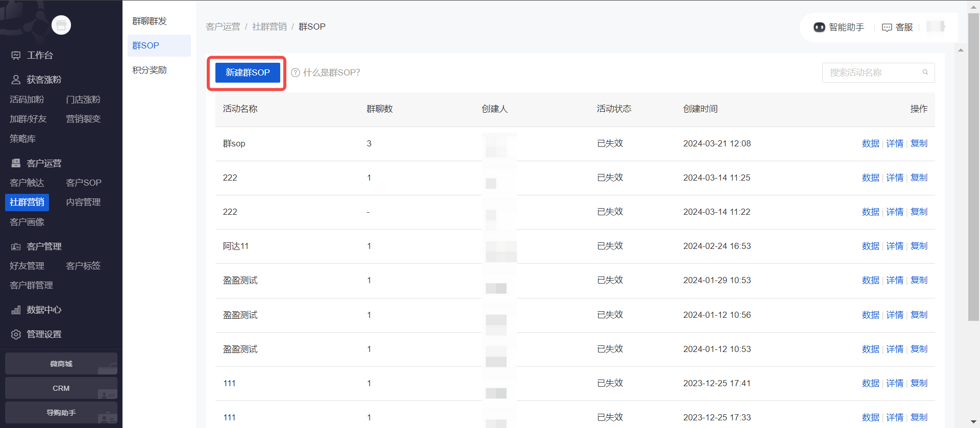Click the 客服 chat bubble icon
980x428 pixels.
point(887,28)
